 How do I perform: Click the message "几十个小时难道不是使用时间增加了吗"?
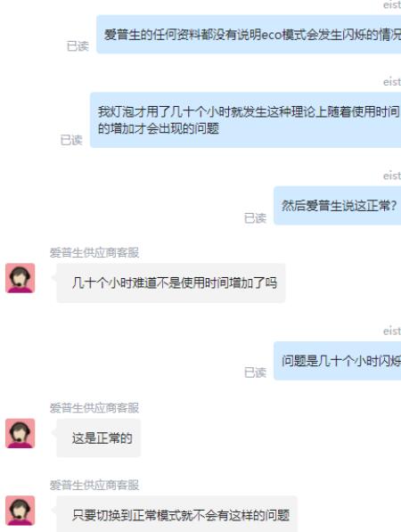point(171,282)
